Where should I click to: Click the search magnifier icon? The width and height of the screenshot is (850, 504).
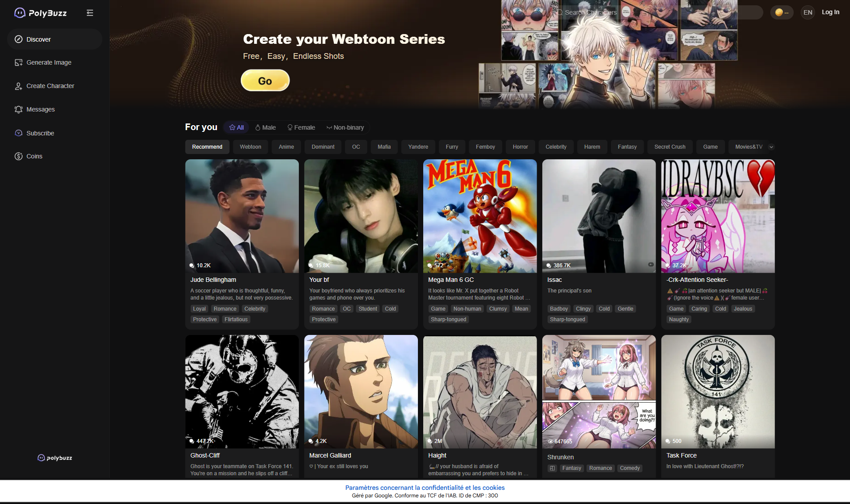(560, 12)
